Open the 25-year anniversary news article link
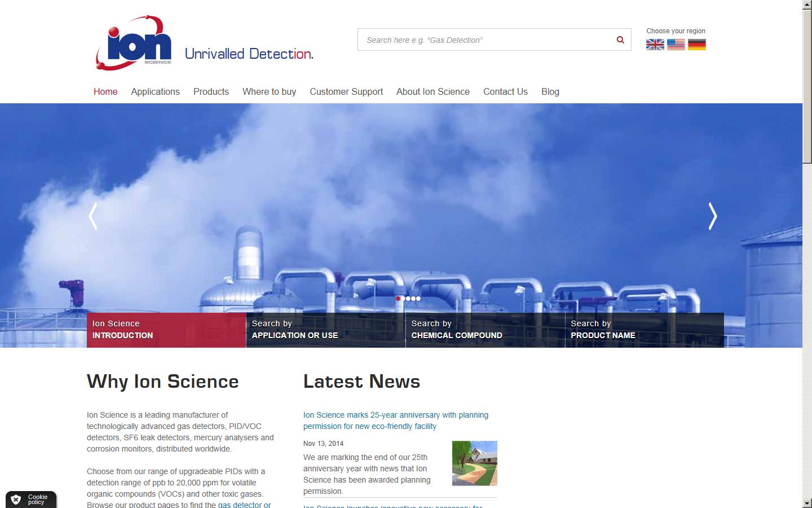The width and height of the screenshot is (812, 508). tap(395, 421)
